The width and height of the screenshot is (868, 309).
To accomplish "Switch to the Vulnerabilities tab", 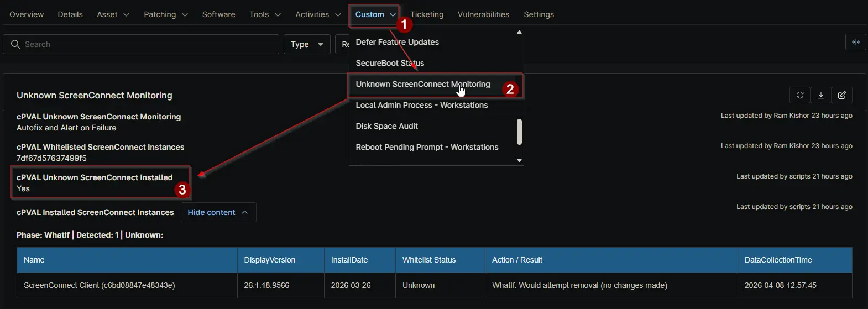I will (483, 14).
